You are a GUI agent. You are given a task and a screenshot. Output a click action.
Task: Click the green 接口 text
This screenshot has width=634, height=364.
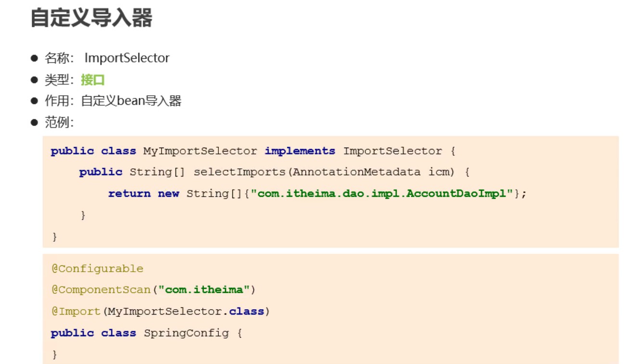(93, 80)
